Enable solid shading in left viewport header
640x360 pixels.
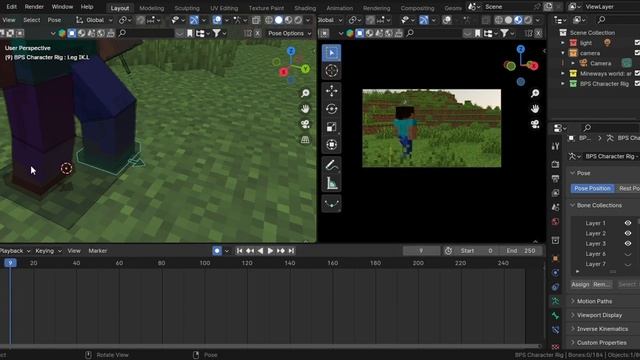[x=278, y=20]
